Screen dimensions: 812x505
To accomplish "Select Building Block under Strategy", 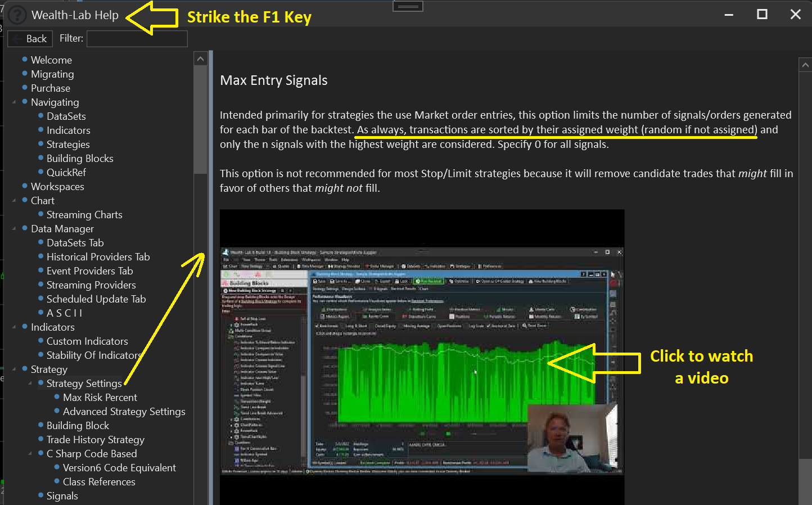I will 78,426.
